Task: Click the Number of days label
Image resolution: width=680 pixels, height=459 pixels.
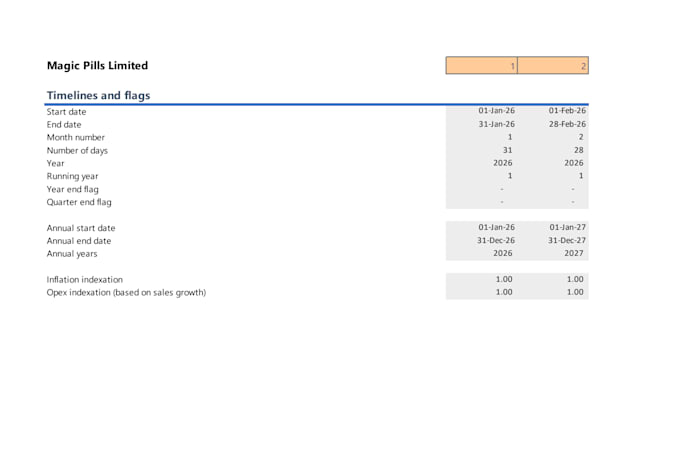Action: coord(77,151)
